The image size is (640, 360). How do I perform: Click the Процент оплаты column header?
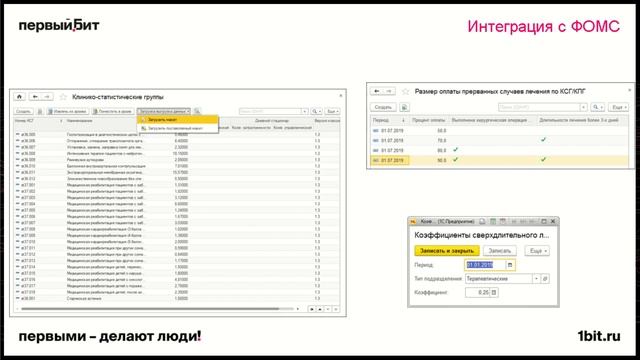tap(429, 120)
